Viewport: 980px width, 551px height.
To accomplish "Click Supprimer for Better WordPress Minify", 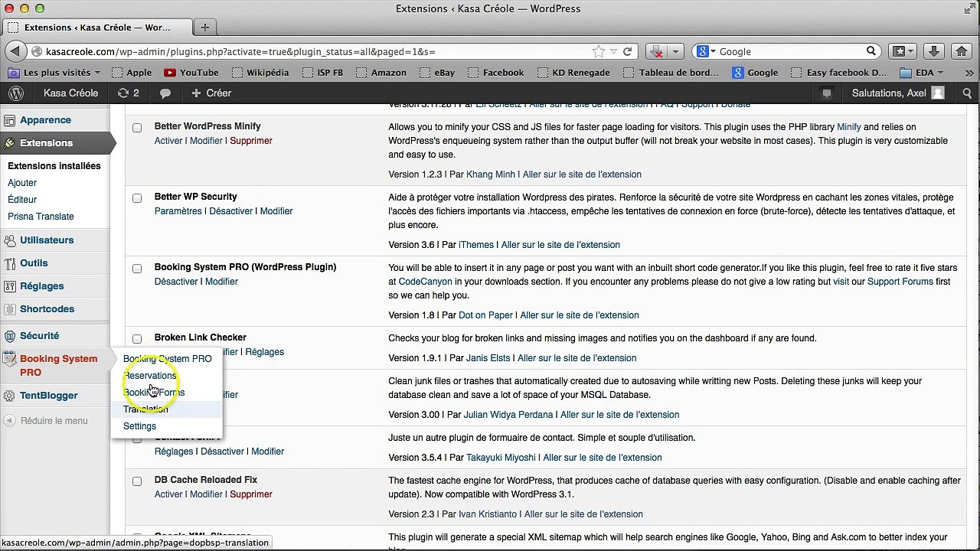I will 251,141.
